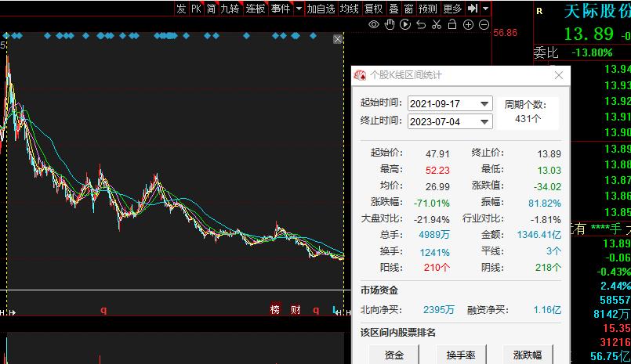631x364 pixels.
Task: Click the 阳线 count 210个
Action: tap(437, 268)
